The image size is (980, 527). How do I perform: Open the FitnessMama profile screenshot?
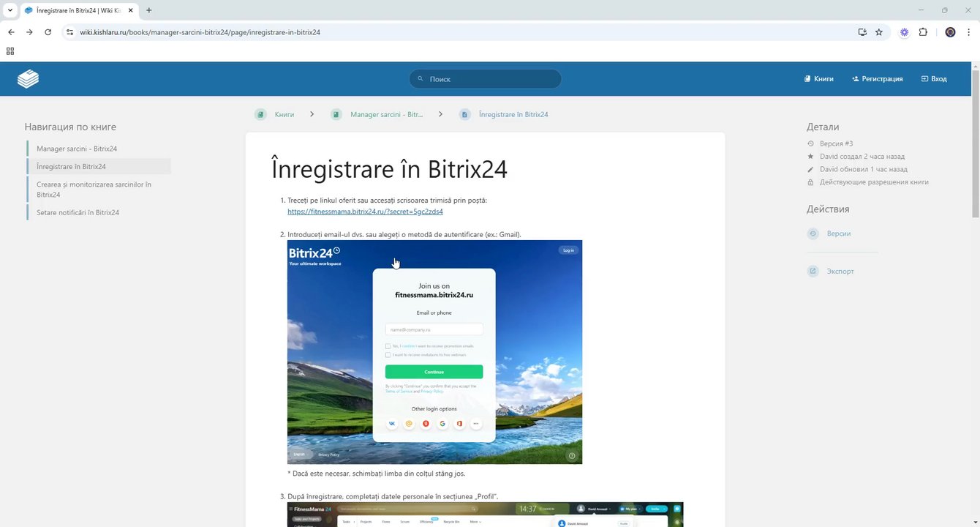tap(485, 515)
